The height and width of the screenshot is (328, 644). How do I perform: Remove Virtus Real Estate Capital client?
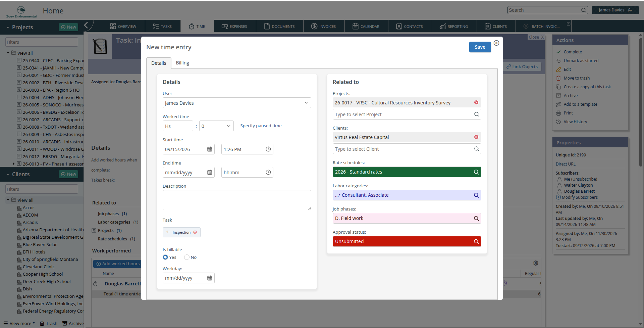click(x=476, y=137)
